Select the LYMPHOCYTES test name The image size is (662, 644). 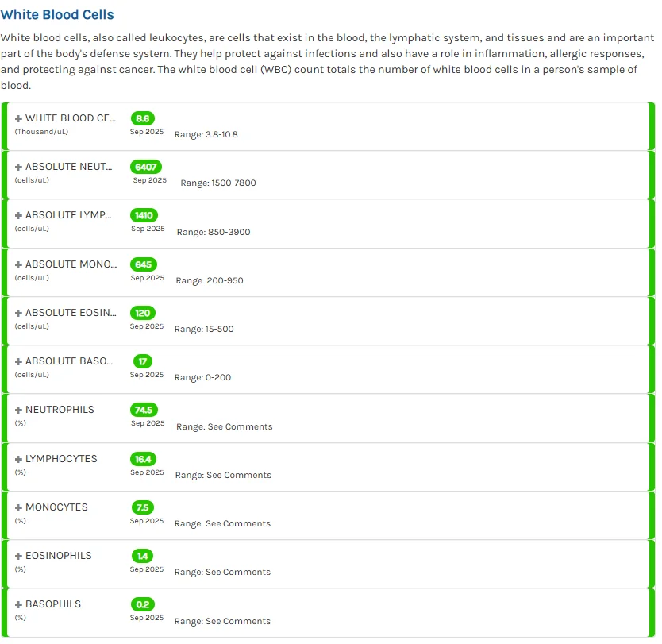61,459
